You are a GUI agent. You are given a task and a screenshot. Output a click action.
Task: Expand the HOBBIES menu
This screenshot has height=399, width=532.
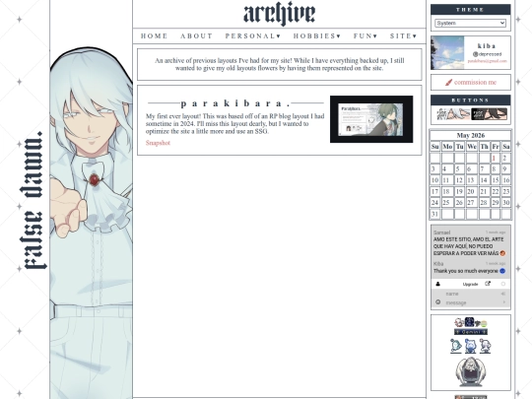click(317, 36)
